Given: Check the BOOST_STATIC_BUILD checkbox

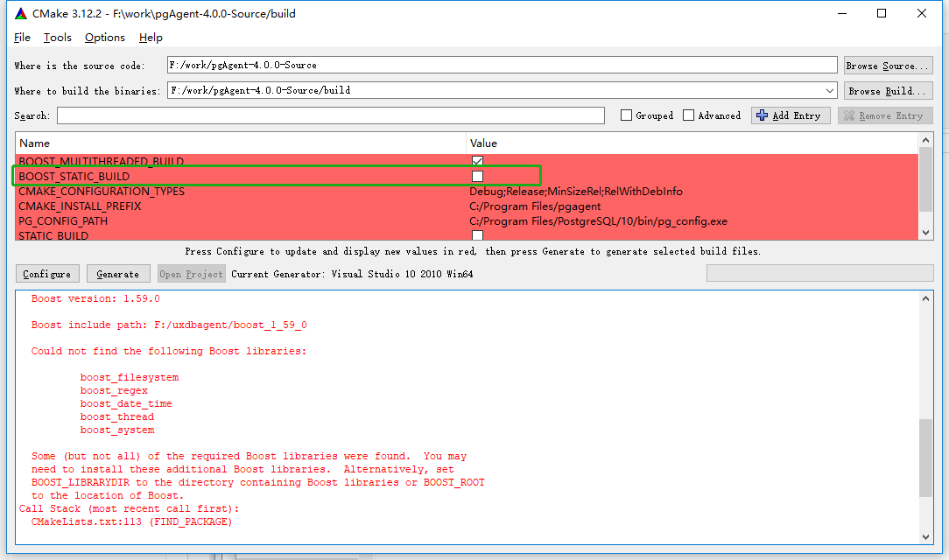Looking at the screenshot, I should point(477,176).
